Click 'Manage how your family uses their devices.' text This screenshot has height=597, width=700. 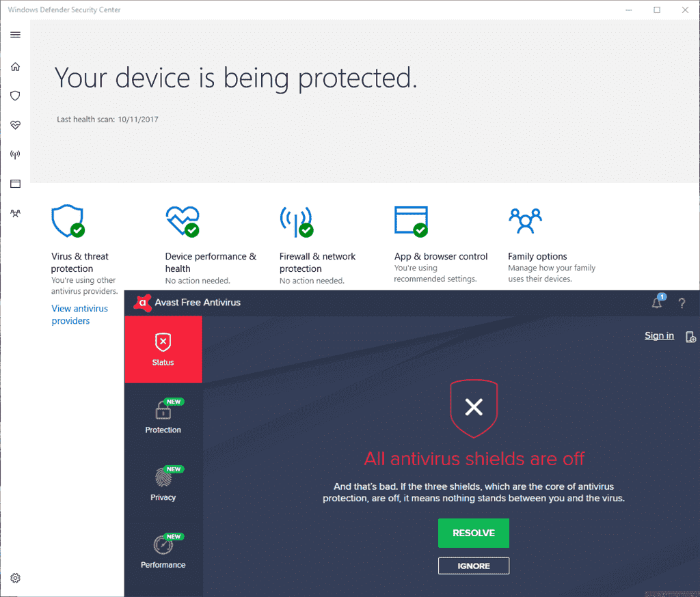click(552, 273)
